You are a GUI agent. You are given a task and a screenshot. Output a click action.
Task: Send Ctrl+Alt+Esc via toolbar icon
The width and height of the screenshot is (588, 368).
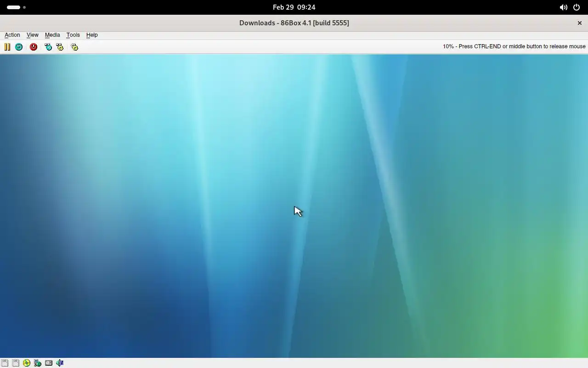point(60,47)
